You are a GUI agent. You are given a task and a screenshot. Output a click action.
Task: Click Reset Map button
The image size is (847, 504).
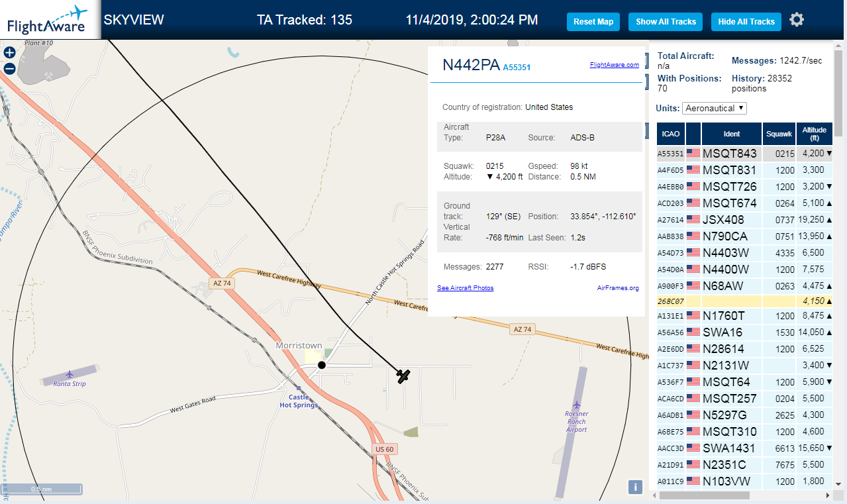pyautogui.click(x=593, y=22)
